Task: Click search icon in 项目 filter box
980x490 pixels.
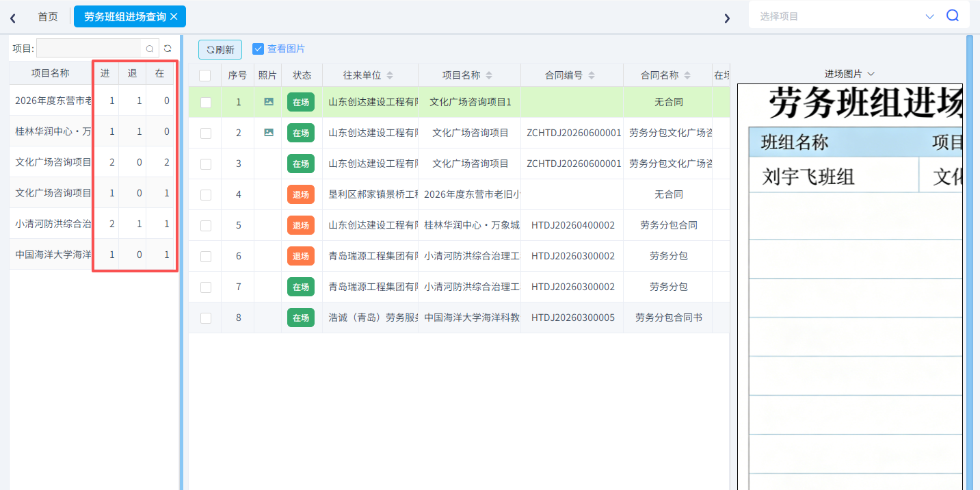Action: point(150,49)
